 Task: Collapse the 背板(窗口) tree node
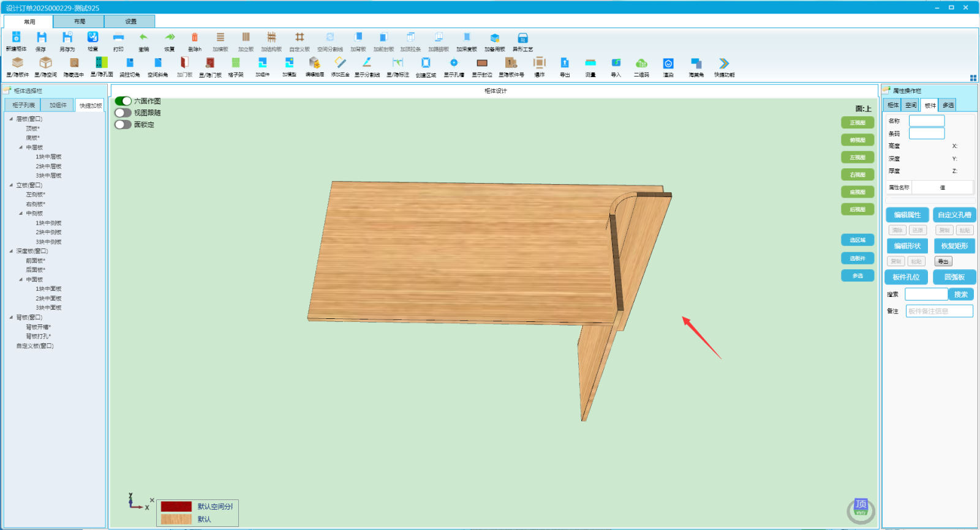click(11, 317)
